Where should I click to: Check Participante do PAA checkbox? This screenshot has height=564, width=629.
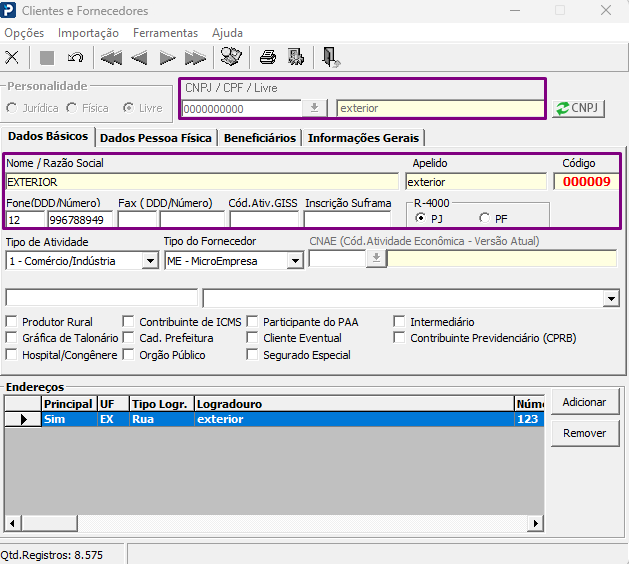252,321
